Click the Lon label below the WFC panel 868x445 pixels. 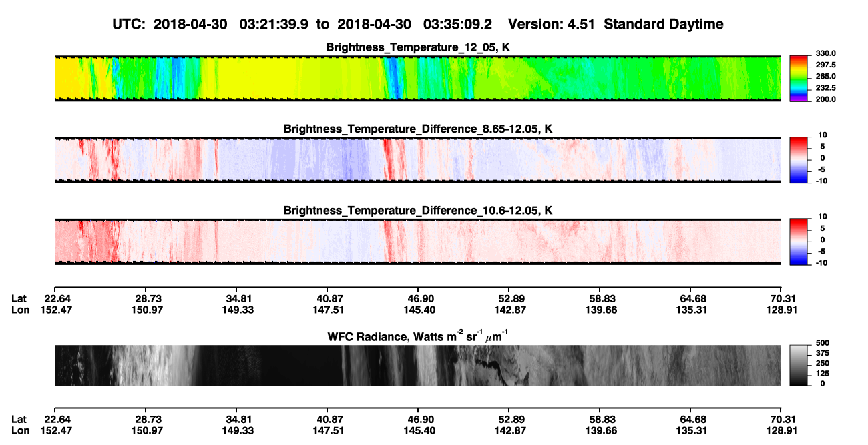[x=20, y=430]
